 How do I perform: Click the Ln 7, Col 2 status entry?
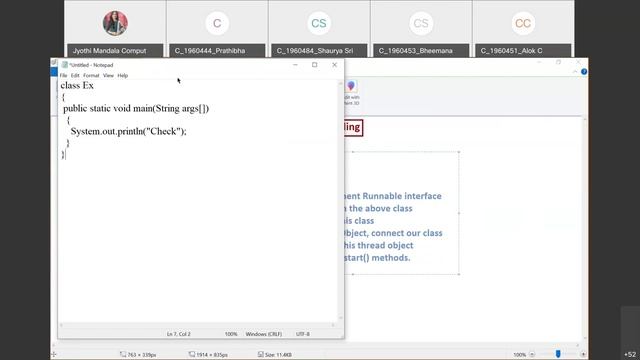(x=179, y=334)
